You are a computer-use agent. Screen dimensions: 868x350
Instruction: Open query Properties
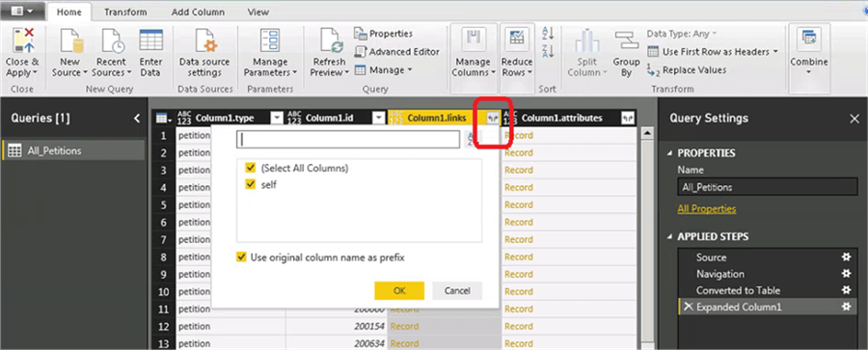coord(383,34)
